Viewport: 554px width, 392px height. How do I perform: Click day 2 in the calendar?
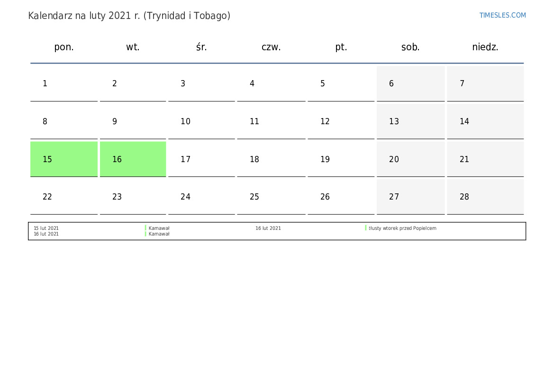[133, 84]
